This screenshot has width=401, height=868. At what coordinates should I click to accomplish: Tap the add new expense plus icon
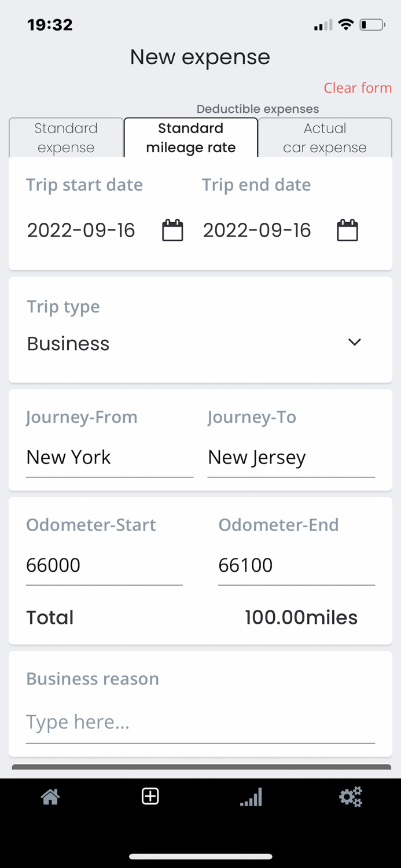point(150,796)
